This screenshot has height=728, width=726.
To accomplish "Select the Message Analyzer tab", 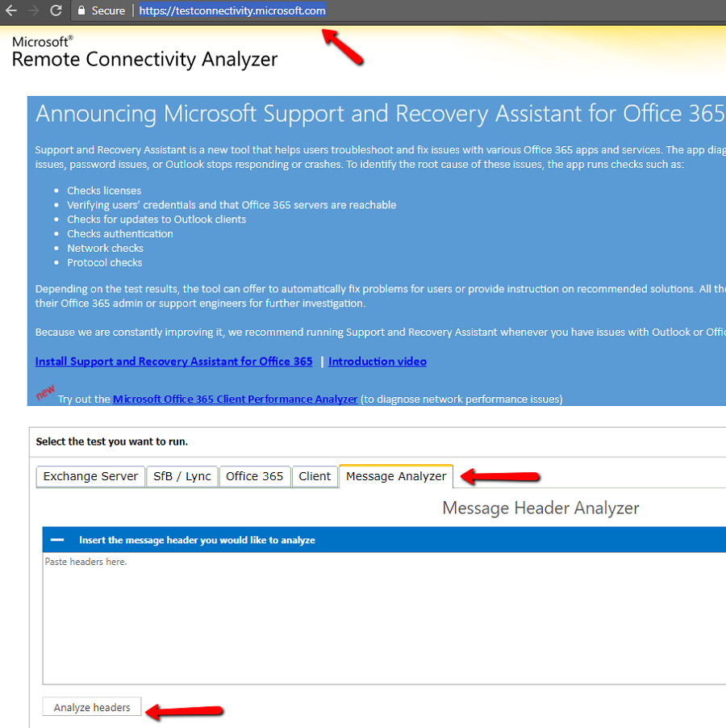I will (x=396, y=476).
